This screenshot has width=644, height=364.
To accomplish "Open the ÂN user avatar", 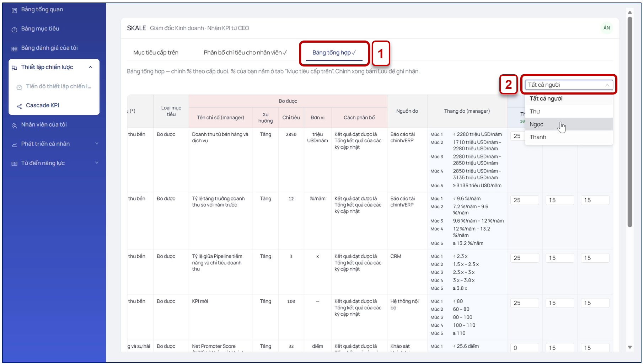I will pos(607,28).
